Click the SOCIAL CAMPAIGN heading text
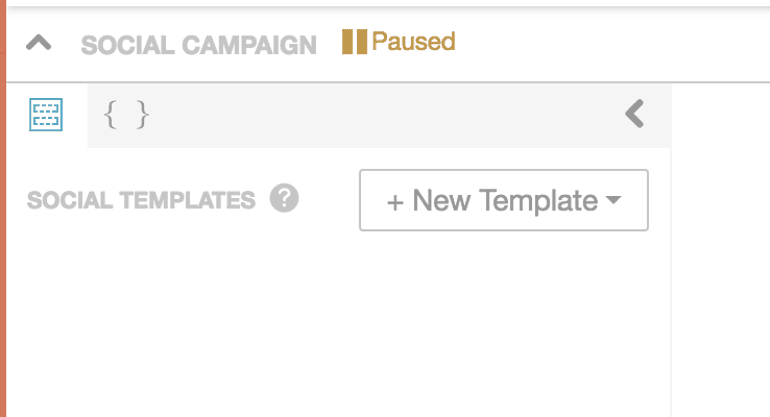Screen dimensions: 770x417 pos(198,45)
